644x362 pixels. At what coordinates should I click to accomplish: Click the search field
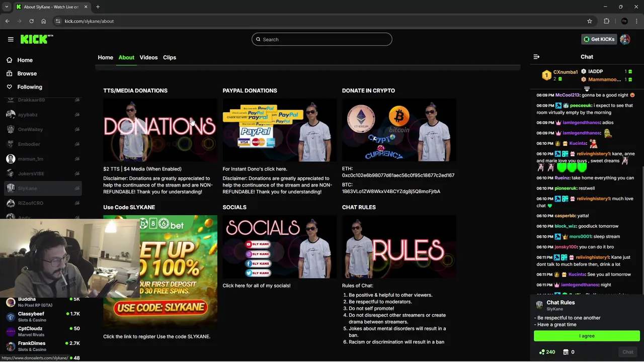[x=322, y=39]
